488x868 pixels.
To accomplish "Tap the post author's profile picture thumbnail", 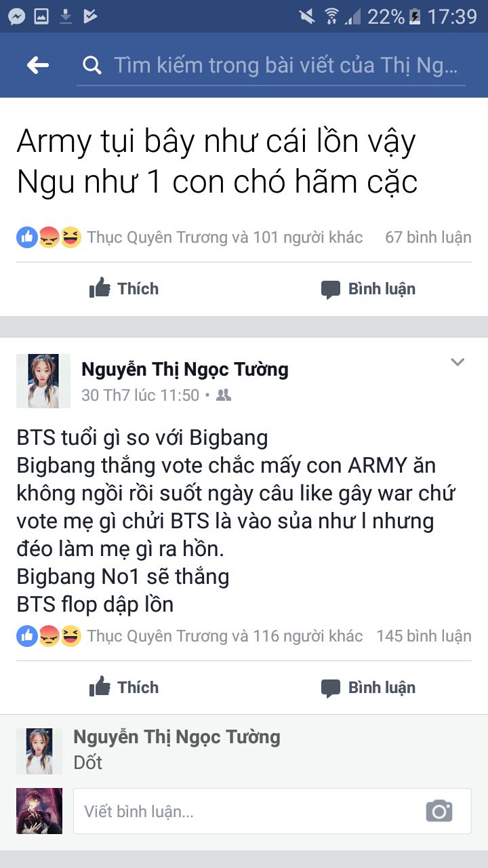I will tap(43, 380).
